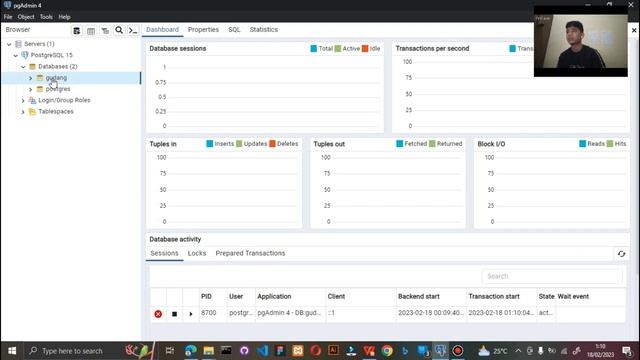Click 'pgAdmin 4 - DB:gud...' application cell
The height and width of the screenshot is (360, 640).
tap(290, 313)
